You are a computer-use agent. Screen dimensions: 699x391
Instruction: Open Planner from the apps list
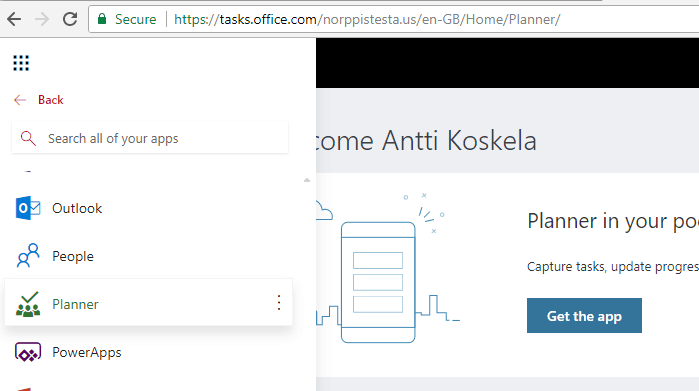pyautogui.click(x=148, y=303)
